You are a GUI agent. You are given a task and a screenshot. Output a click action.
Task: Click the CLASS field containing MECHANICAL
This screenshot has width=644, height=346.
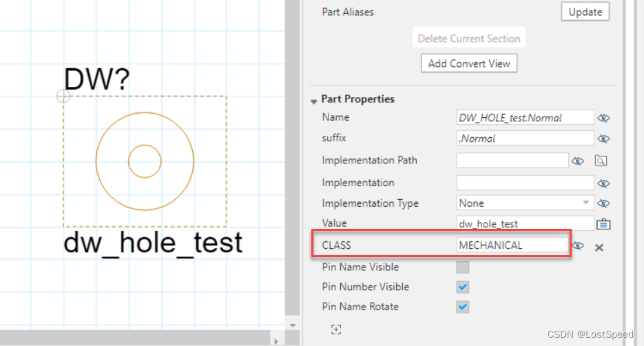click(512, 245)
